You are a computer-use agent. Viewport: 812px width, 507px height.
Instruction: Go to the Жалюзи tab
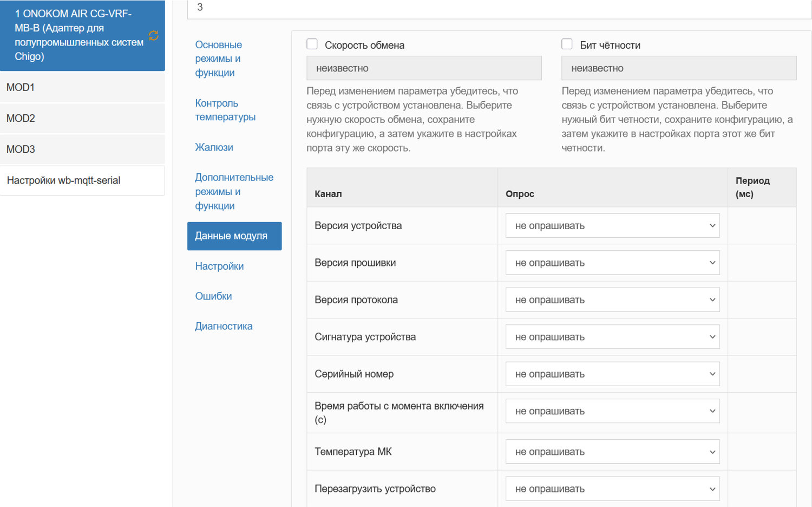click(x=214, y=147)
